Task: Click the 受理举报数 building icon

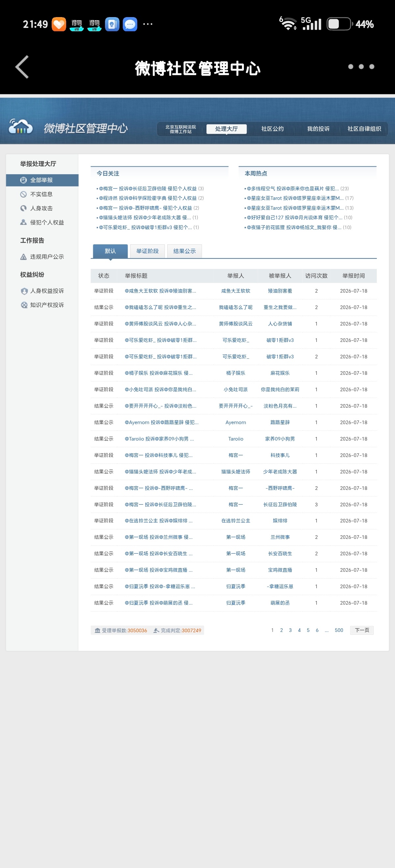Action: 97,630
